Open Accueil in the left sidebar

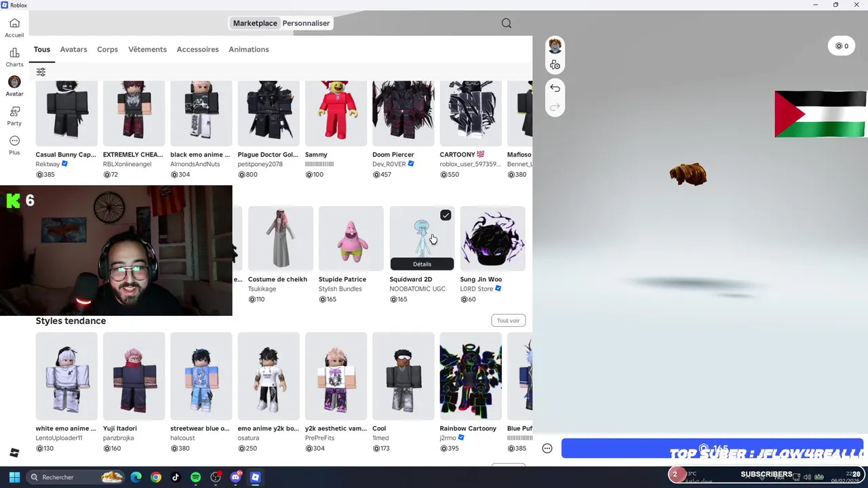14,28
